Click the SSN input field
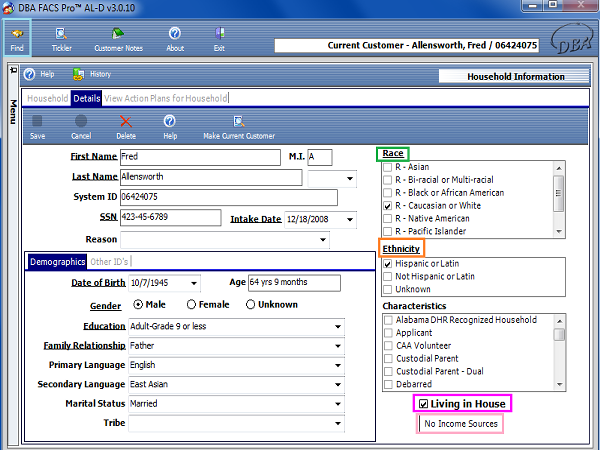The height and width of the screenshot is (450, 600). tap(171, 217)
